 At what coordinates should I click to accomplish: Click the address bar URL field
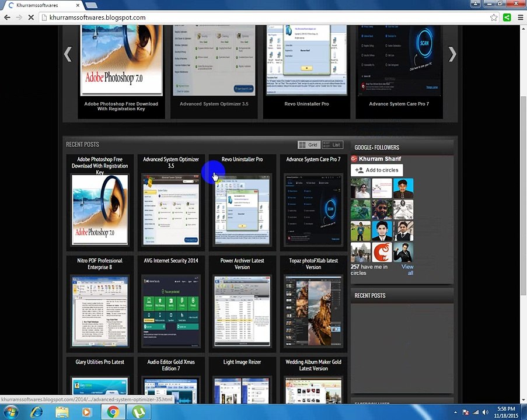[264, 17]
